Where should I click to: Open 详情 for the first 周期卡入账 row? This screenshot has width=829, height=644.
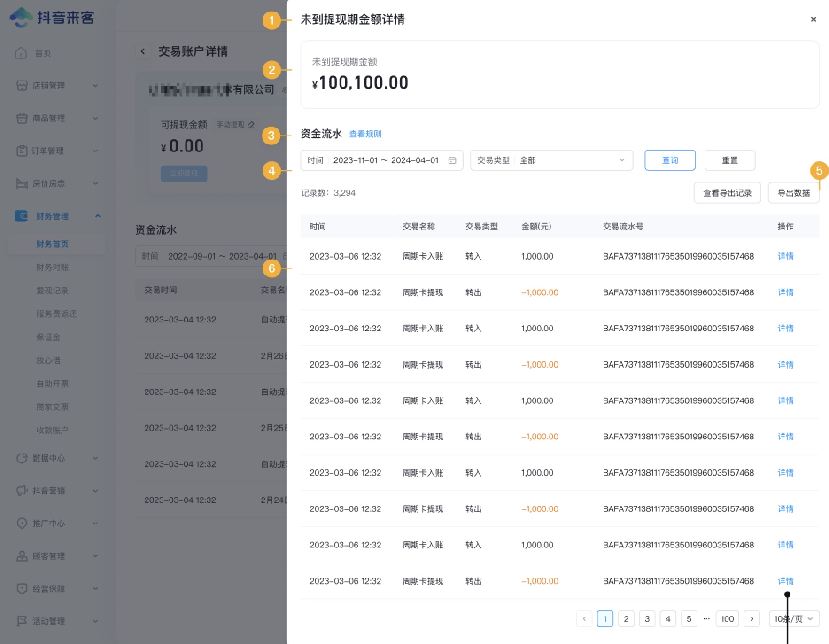click(x=786, y=256)
